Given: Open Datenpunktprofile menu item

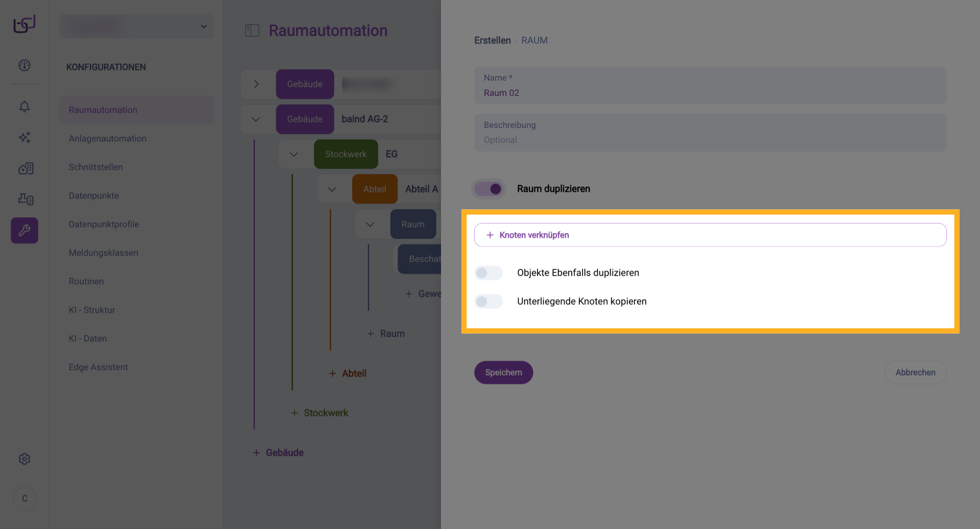Looking at the screenshot, I should (104, 224).
